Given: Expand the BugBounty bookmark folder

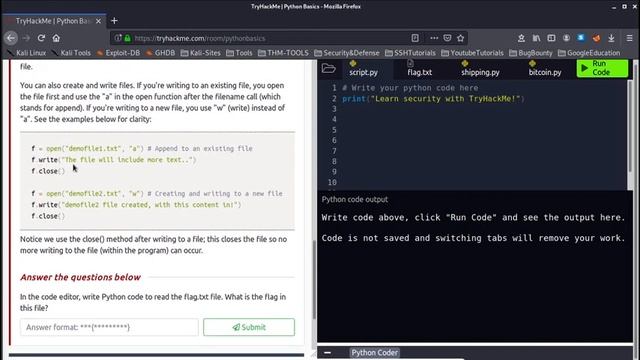Looking at the screenshot, I should point(531,53).
